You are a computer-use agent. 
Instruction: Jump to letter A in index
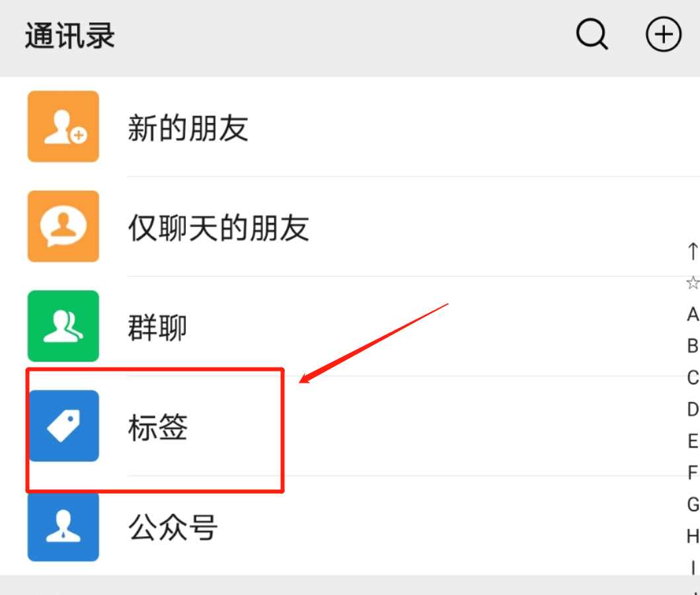[x=693, y=314]
